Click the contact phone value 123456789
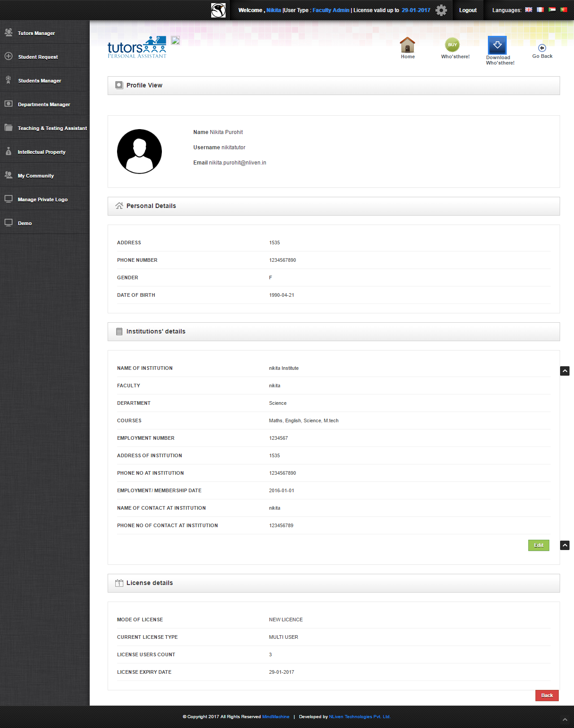The width and height of the screenshot is (574, 728). (281, 525)
